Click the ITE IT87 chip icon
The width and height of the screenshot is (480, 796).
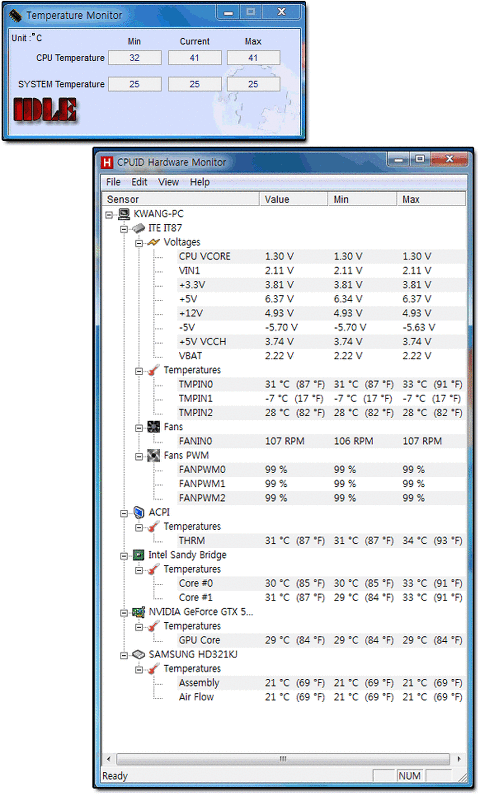point(139,228)
